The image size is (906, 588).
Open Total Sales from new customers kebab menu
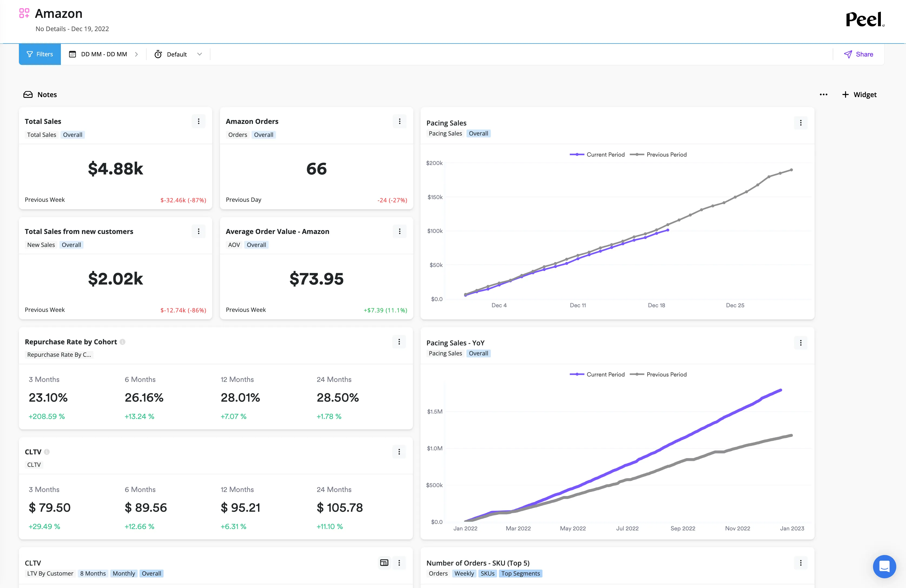point(198,232)
